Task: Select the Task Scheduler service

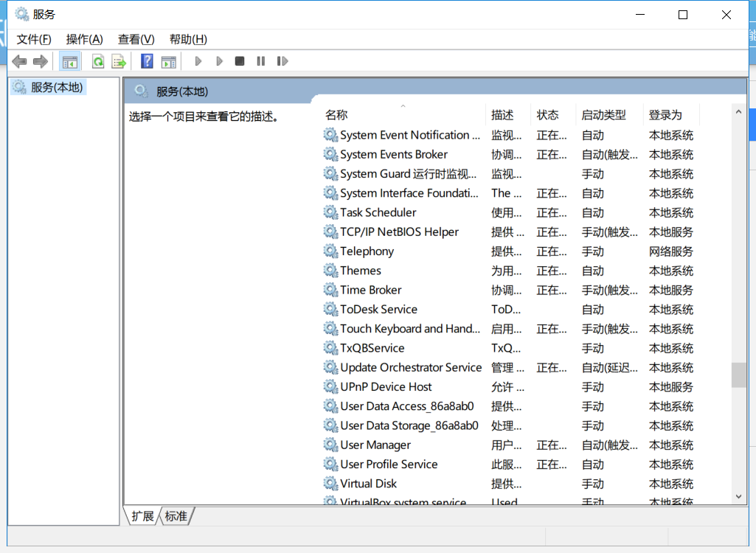Action: pos(509,212)
